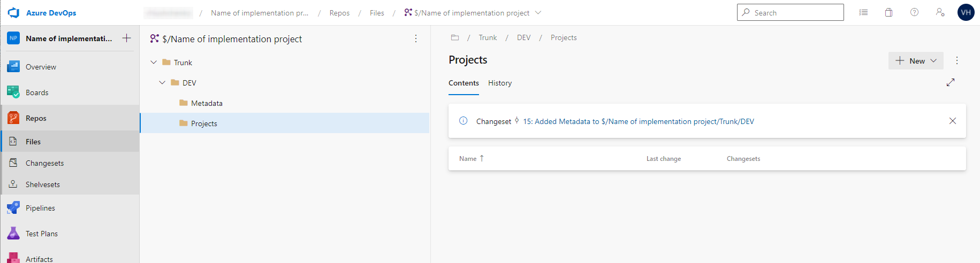Open user settings icon in header
The width and height of the screenshot is (980, 263).
click(x=940, y=12)
